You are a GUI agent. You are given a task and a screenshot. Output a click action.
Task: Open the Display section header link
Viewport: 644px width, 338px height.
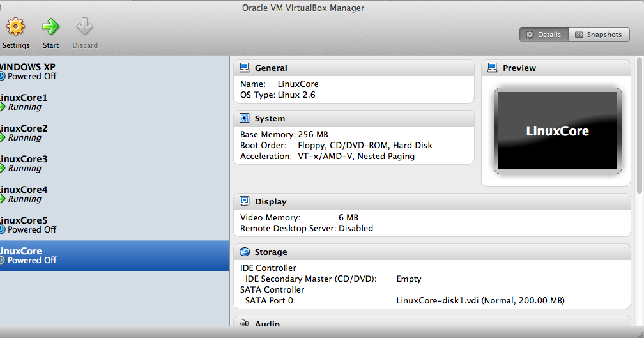(x=270, y=202)
